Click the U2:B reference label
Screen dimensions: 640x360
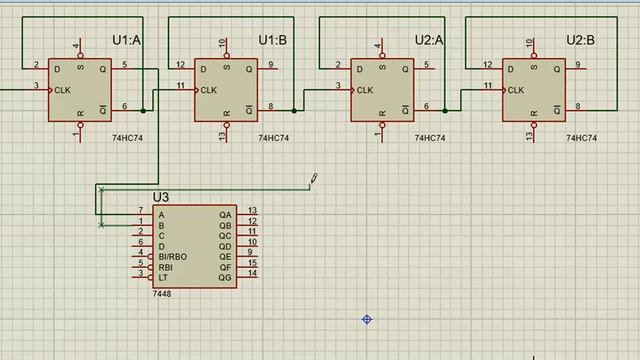[580, 40]
